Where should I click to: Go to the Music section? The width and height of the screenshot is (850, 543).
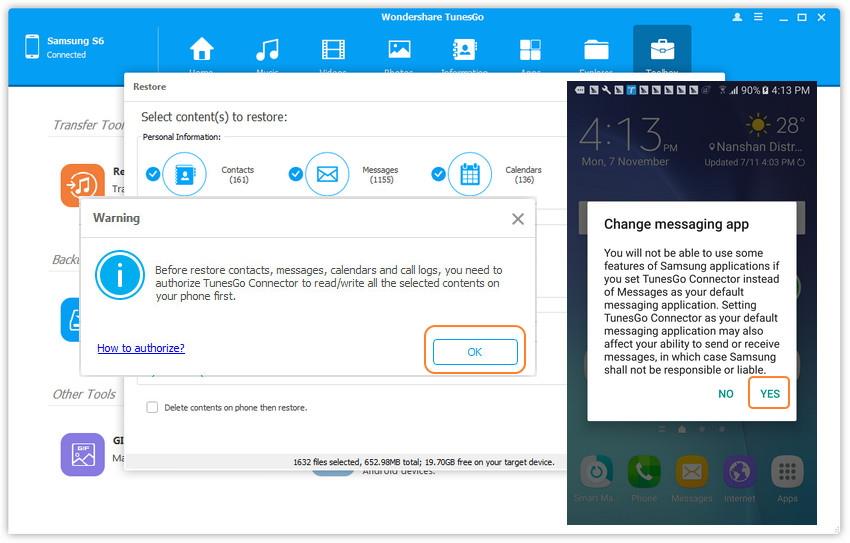pyautogui.click(x=267, y=50)
